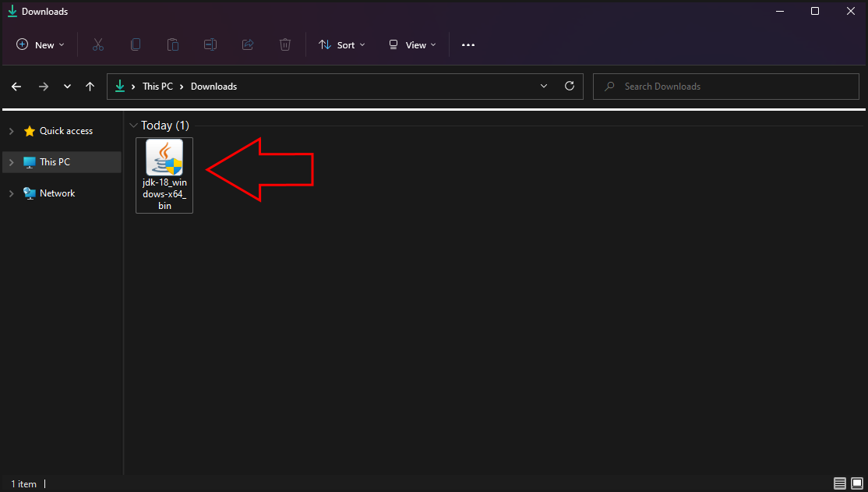The width and height of the screenshot is (868, 492).
Task: Click This PC in address breadcrumb
Action: click(x=157, y=87)
